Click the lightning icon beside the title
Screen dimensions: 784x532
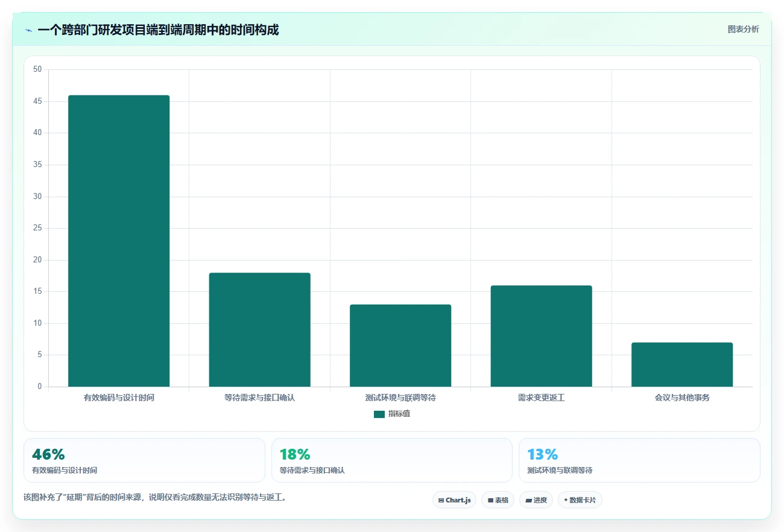[x=28, y=30]
